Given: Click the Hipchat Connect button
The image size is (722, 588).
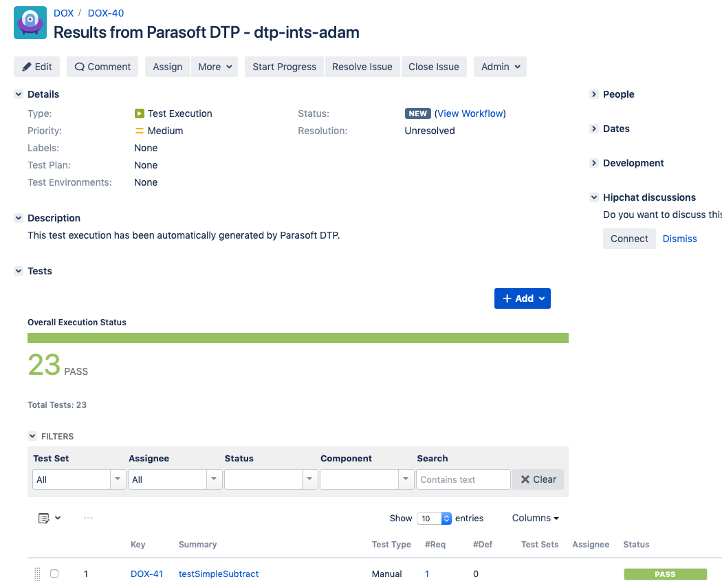Looking at the screenshot, I should [x=629, y=239].
